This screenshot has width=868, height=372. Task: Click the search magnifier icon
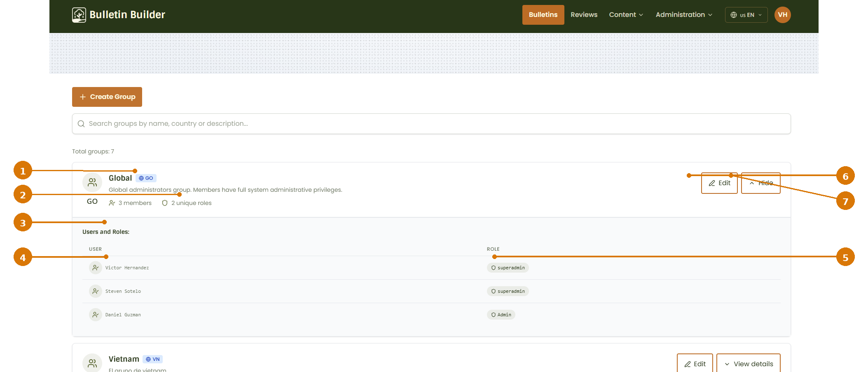[81, 124]
